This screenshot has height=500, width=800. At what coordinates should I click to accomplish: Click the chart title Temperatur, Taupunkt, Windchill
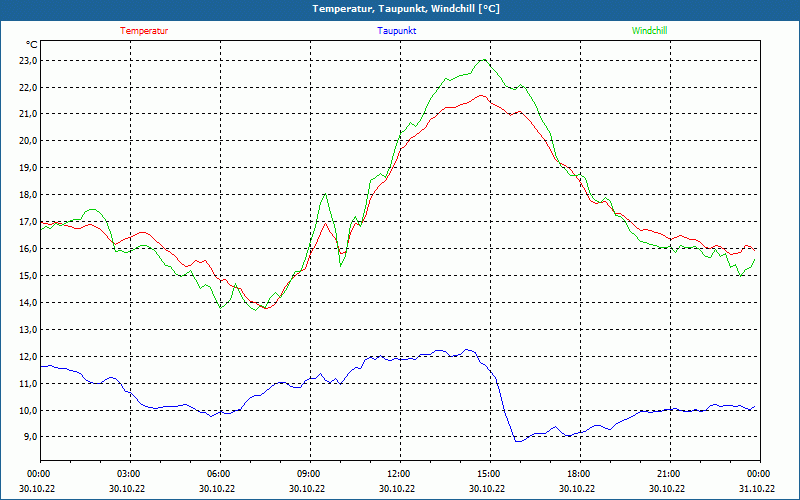[x=406, y=9]
